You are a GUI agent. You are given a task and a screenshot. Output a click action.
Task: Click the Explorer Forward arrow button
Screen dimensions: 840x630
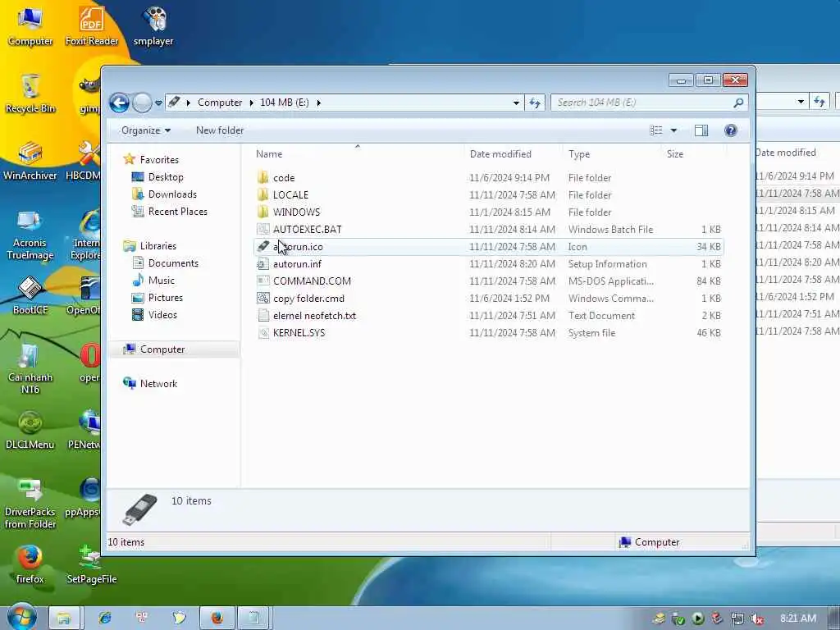click(142, 103)
